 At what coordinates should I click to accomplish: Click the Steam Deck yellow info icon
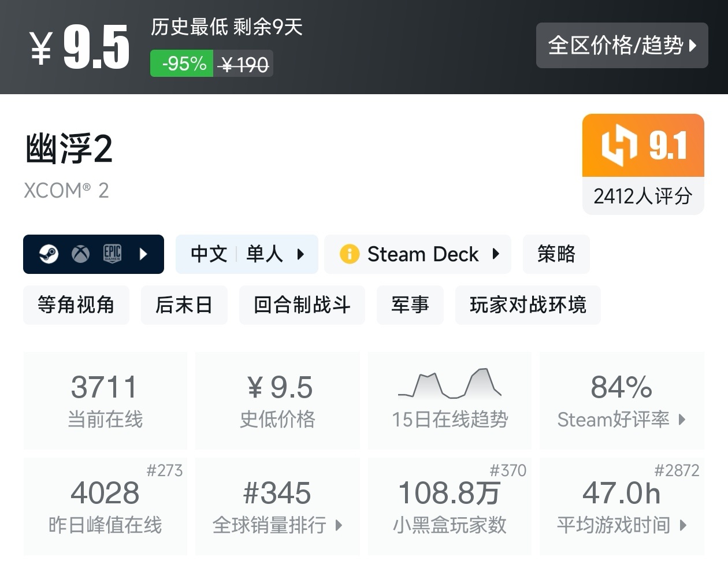coord(350,254)
